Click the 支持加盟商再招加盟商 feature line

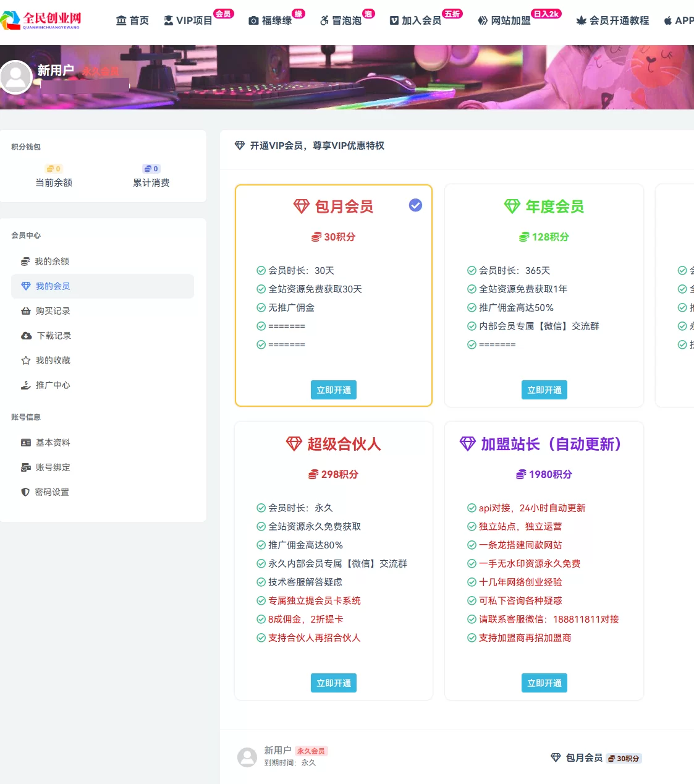[519, 638]
